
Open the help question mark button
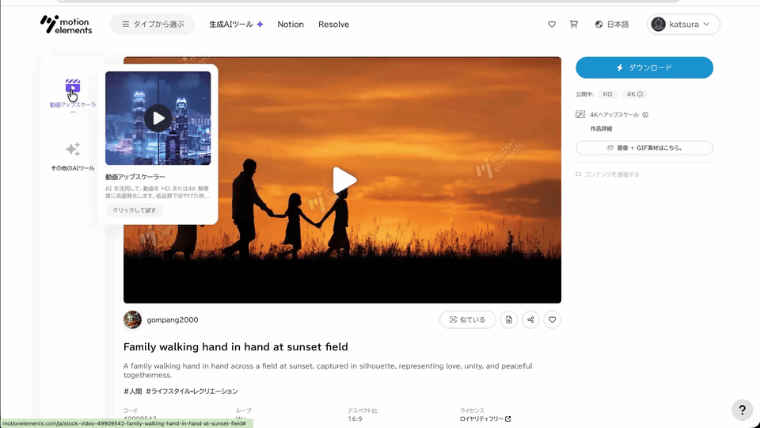[741, 410]
